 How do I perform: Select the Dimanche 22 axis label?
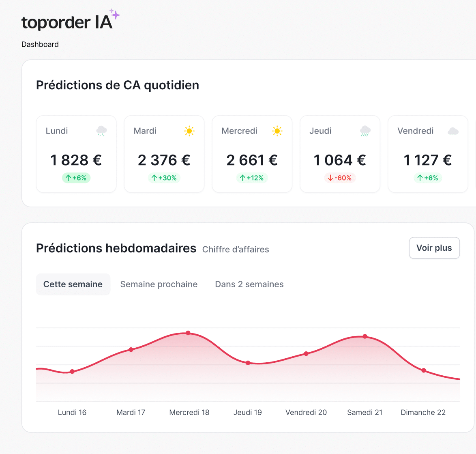tap(423, 412)
